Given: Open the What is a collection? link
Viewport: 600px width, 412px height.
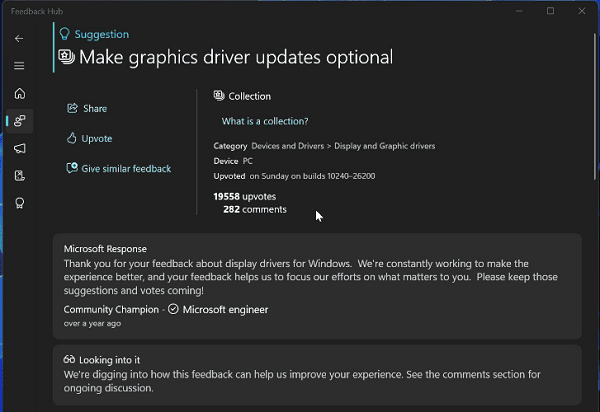Looking at the screenshot, I should pos(265,121).
